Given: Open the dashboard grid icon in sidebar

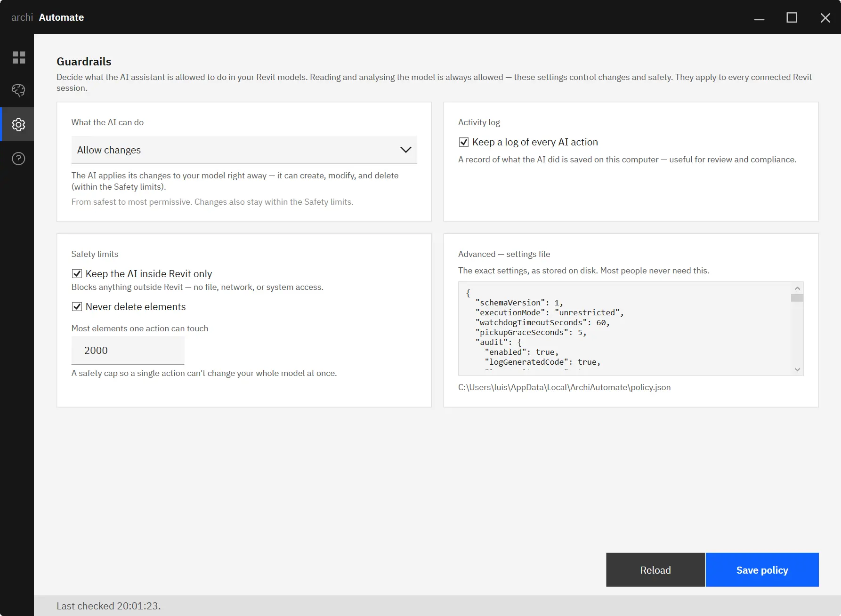Looking at the screenshot, I should click(x=19, y=57).
